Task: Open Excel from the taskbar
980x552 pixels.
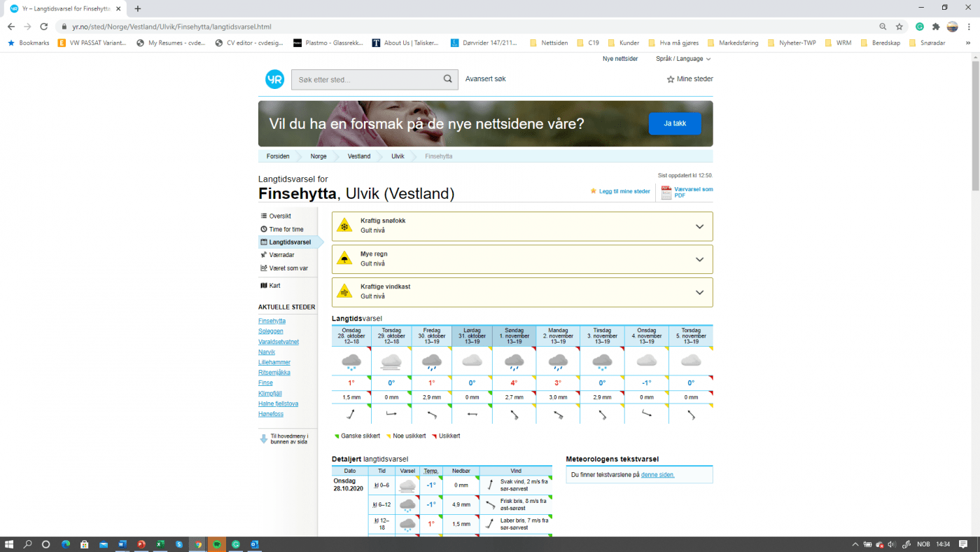Action: tap(160, 544)
